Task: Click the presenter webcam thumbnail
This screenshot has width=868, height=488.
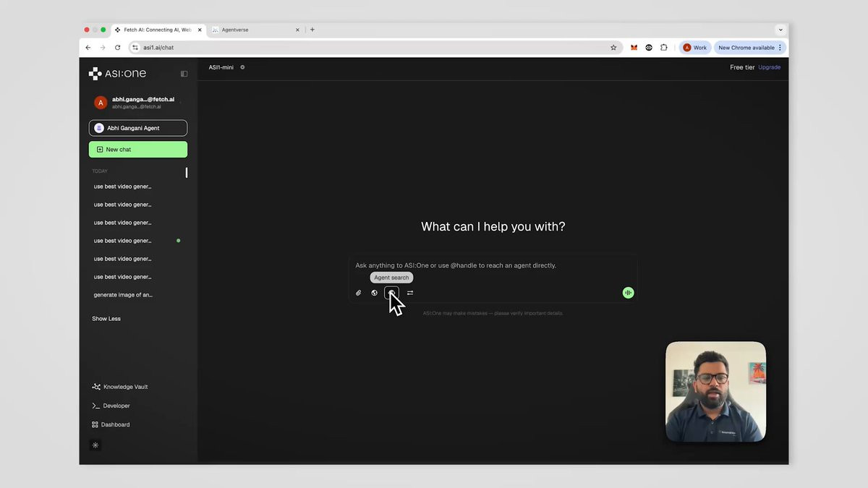Action: pos(715,391)
